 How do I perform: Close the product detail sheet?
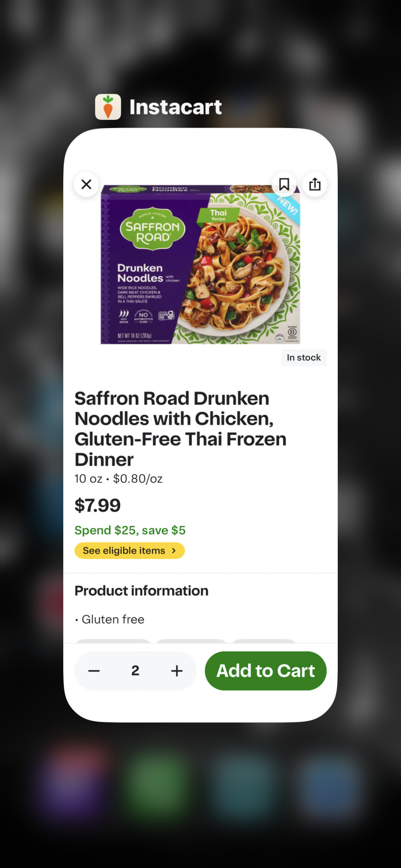click(x=87, y=184)
